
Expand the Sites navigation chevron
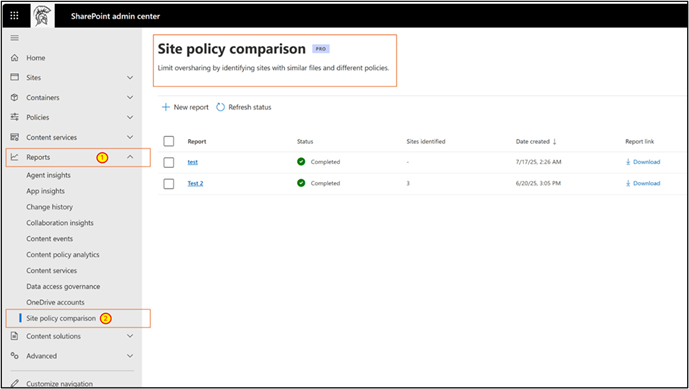130,77
